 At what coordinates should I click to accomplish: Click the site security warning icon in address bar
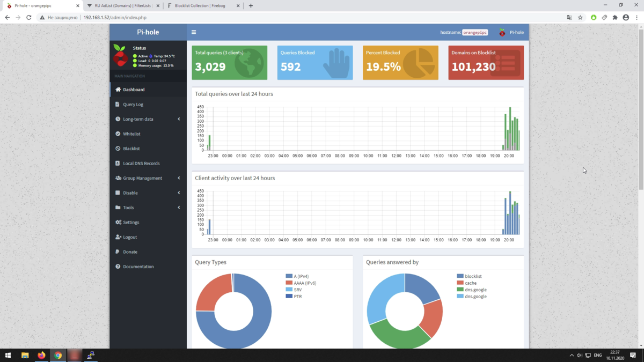(42, 18)
